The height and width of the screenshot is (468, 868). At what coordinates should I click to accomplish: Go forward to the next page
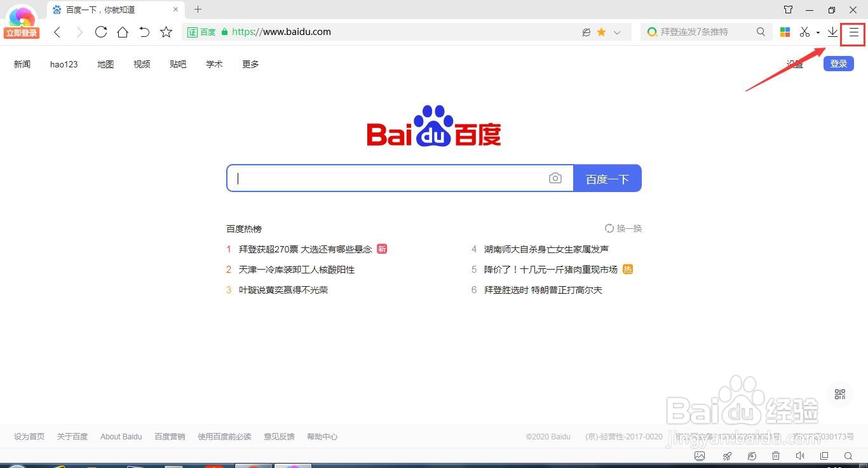79,32
